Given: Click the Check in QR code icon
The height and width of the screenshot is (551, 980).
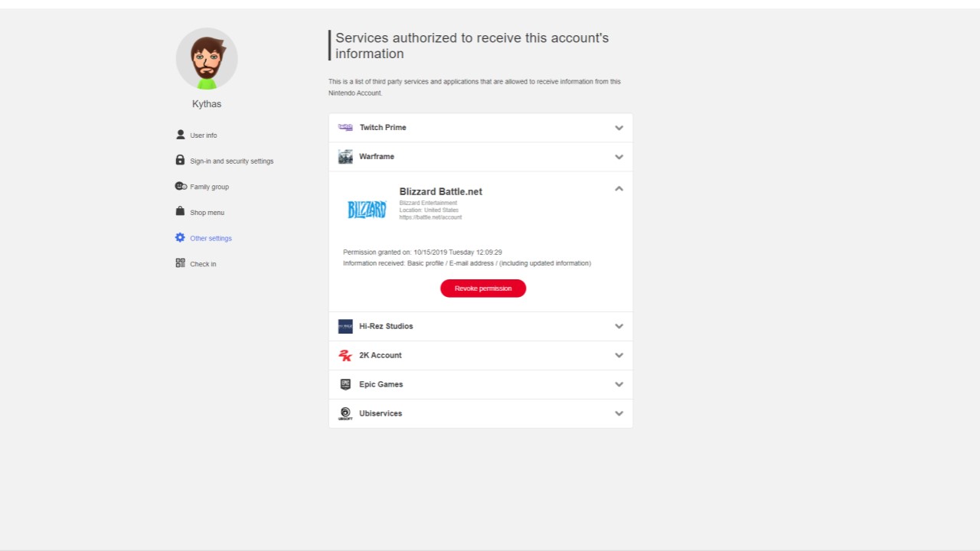Looking at the screenshot, I should point(180,263).
